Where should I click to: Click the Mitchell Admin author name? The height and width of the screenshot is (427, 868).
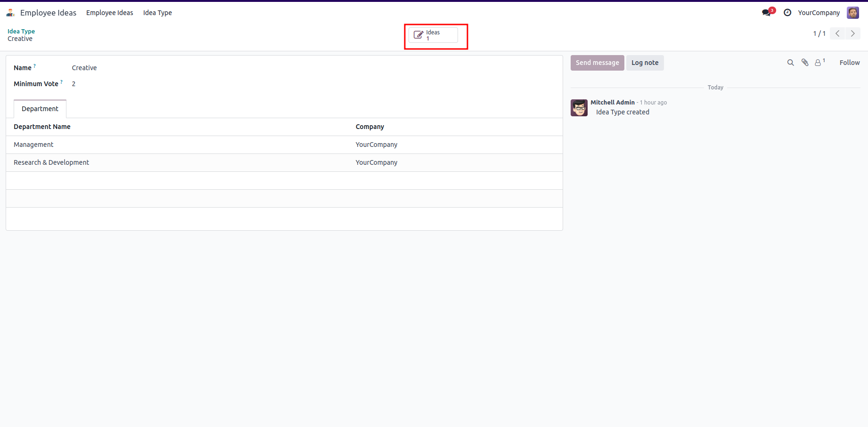click(x=613, y=102)
